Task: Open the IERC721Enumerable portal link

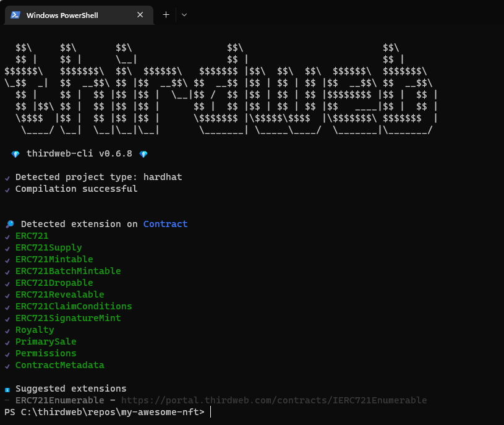Action: pos(273,400)
